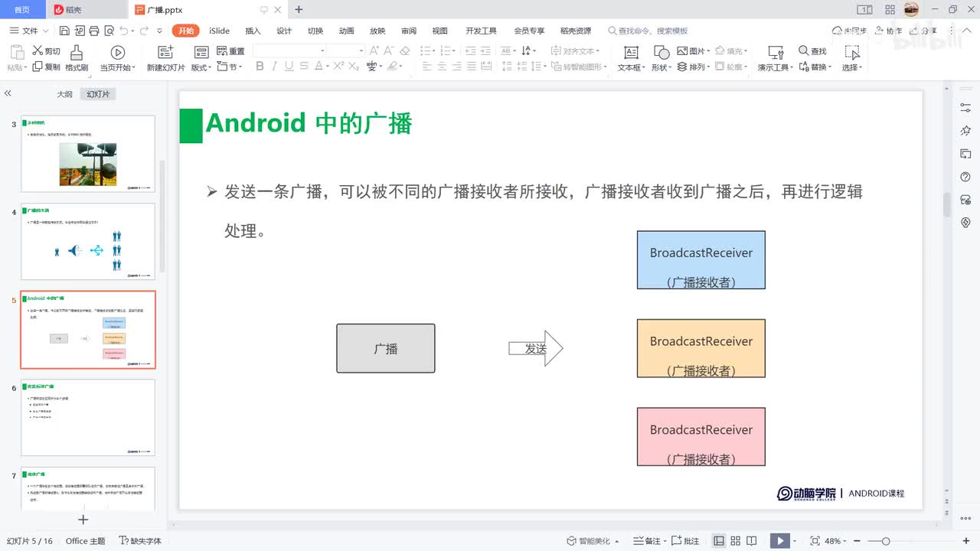Open the font name dropdown

[x=322, y=51]
